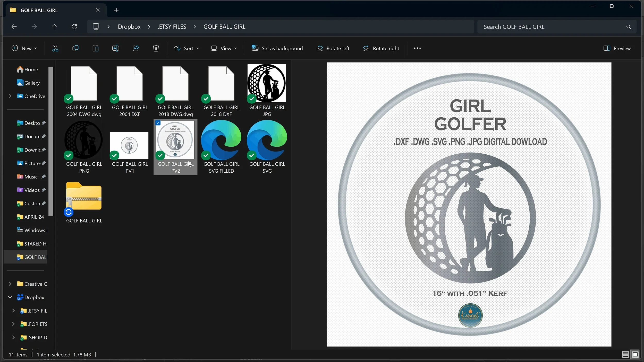The width and height of the screenshot is (644, 362).
Task: Expand the .FOR ETS folder node
Action: tap(13, 324)
